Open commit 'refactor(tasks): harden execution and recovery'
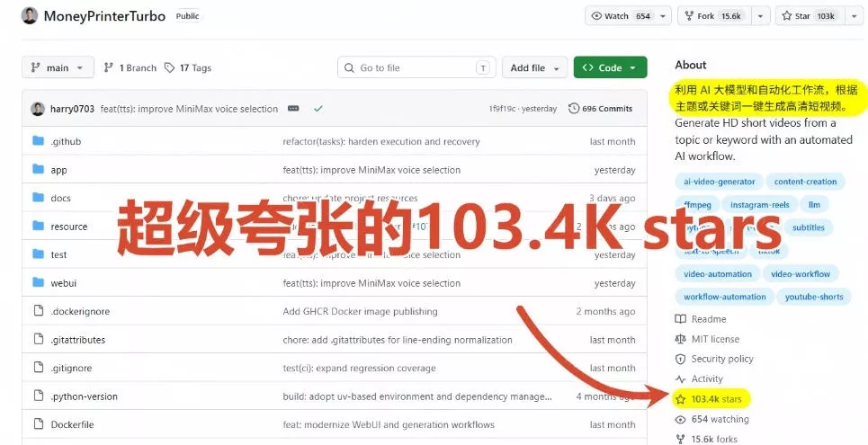This screenshot has height=445, width=868. (380, 141)
